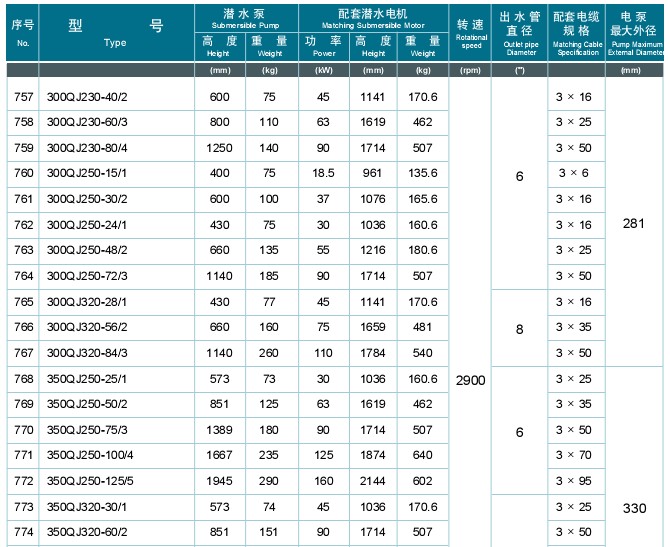Select the 3 × 95 cable cell
Screen dimensions: 670x547
(575, 481)
